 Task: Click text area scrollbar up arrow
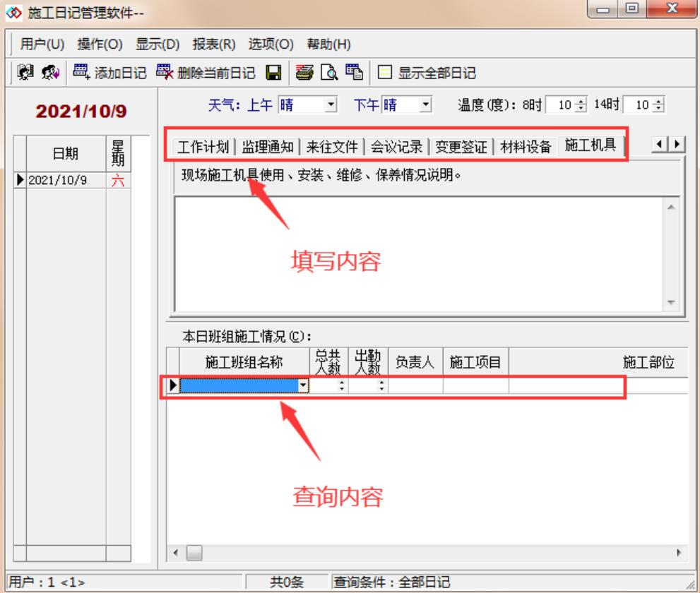click(671, 207)
